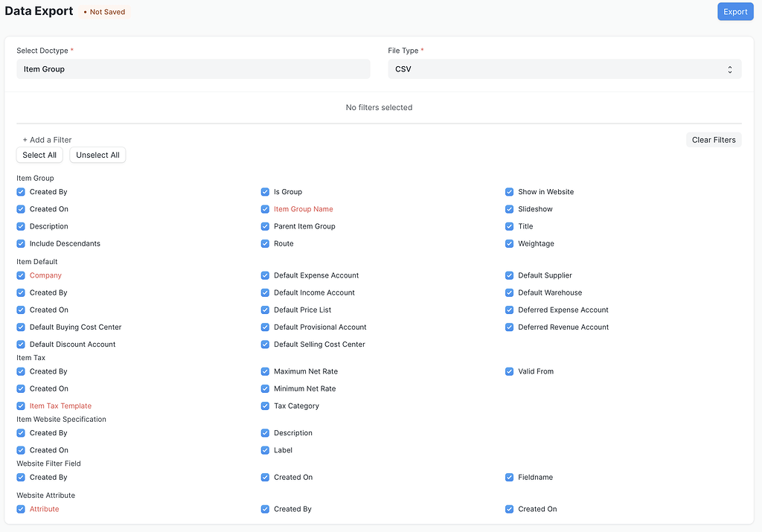
Task: Click the Select Doctype field
Action: click(193, 68)
